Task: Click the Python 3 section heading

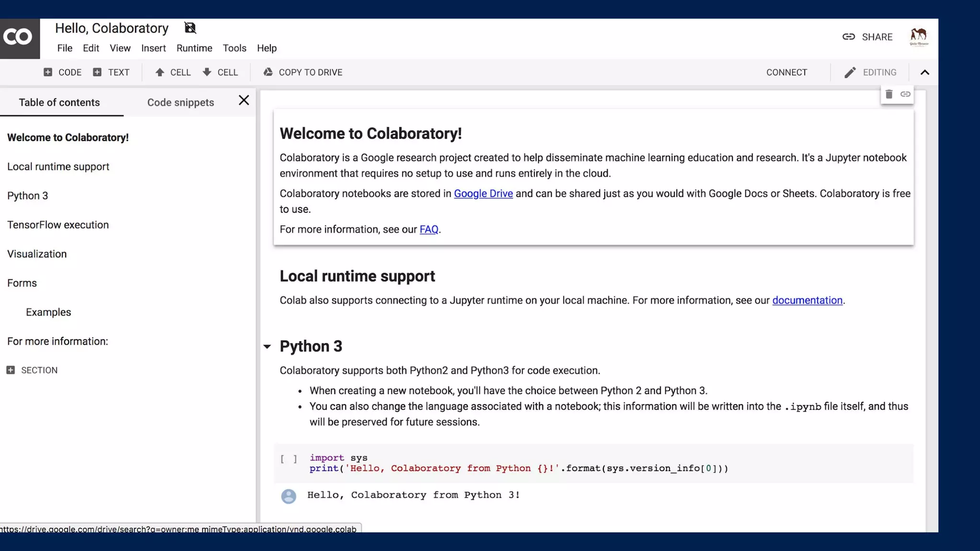Action: pos(311,346)
